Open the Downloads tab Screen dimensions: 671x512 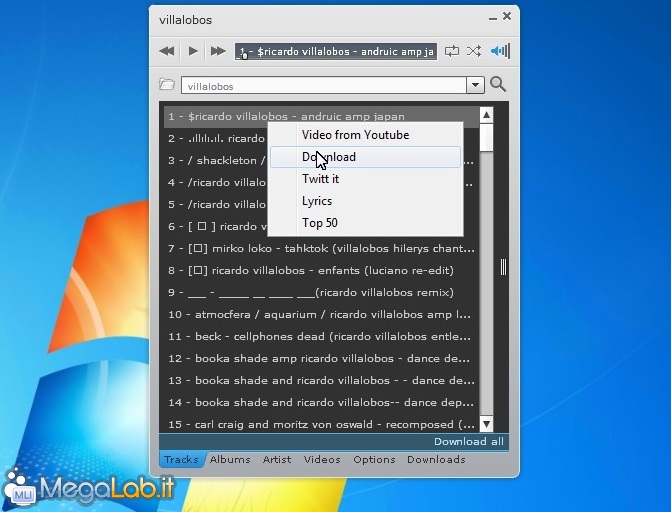point(436,459)
